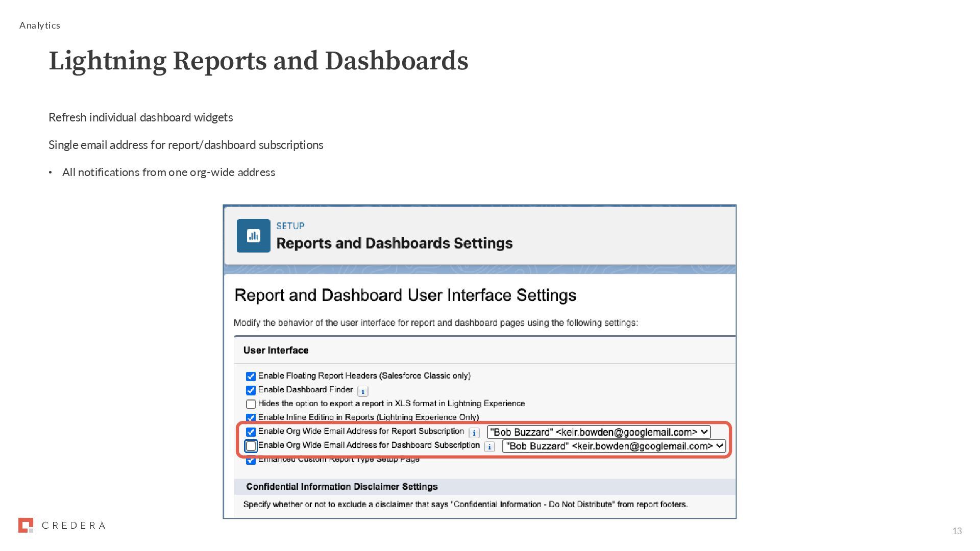Toggle Enable Floating Report Headers checkbox
The height and width of the screenshot is (551, 980).
coord(251,377)
